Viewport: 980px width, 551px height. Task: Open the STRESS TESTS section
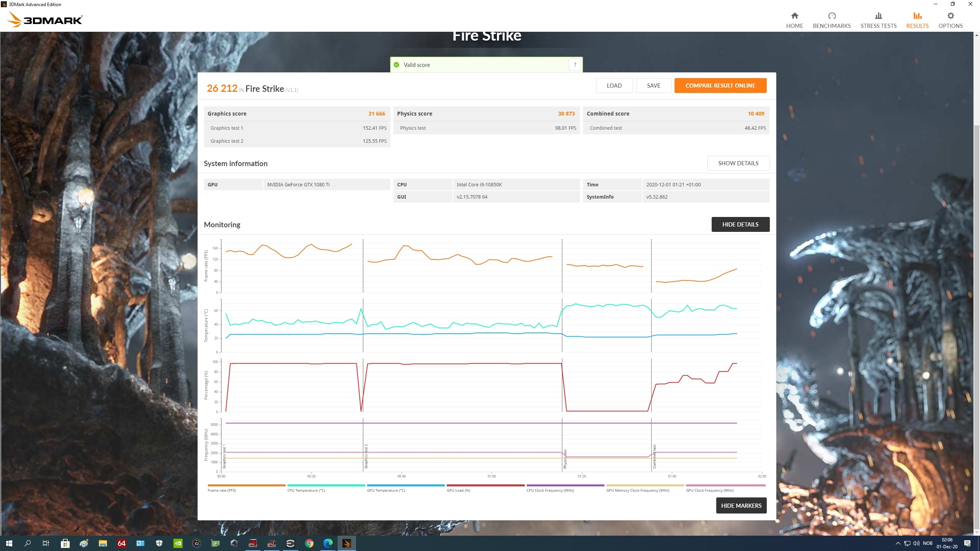pyautogui.click(x=878, y=20)
